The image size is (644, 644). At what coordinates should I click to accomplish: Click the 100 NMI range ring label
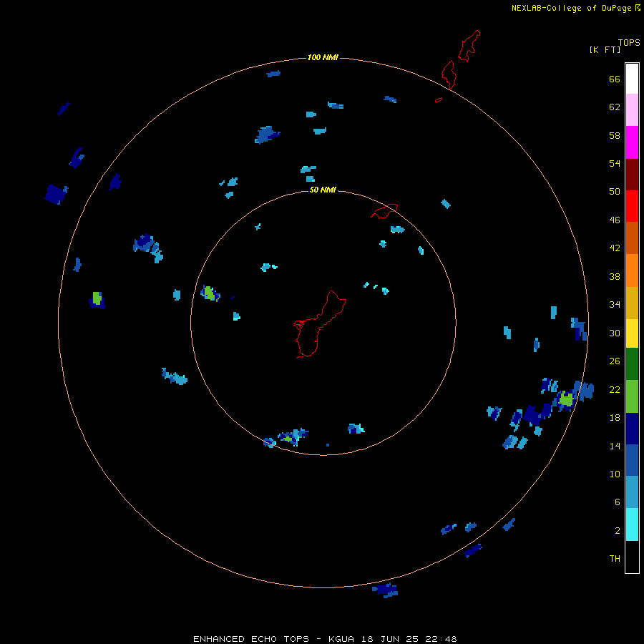point(323,57)
